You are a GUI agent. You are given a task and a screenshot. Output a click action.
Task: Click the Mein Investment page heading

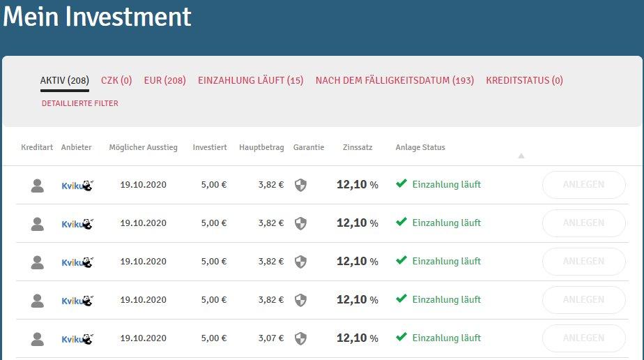click(x=97, y=17)
